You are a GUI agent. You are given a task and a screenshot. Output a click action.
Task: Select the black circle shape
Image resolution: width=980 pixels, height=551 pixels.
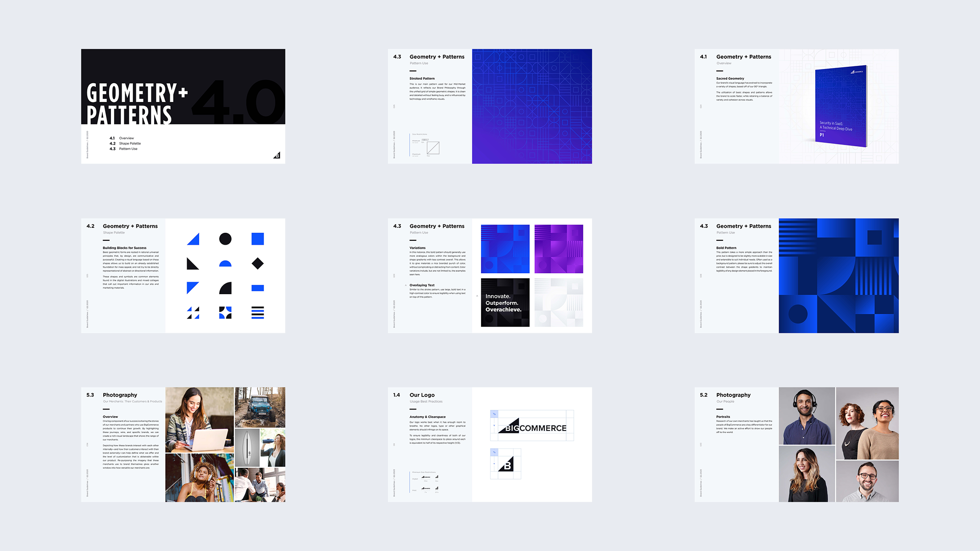[x=225, y=239]
